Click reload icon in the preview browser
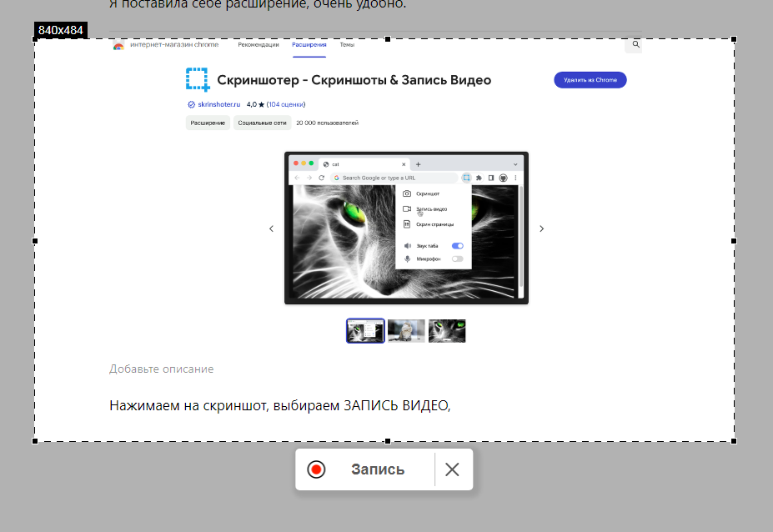 (x=321, y=178)
